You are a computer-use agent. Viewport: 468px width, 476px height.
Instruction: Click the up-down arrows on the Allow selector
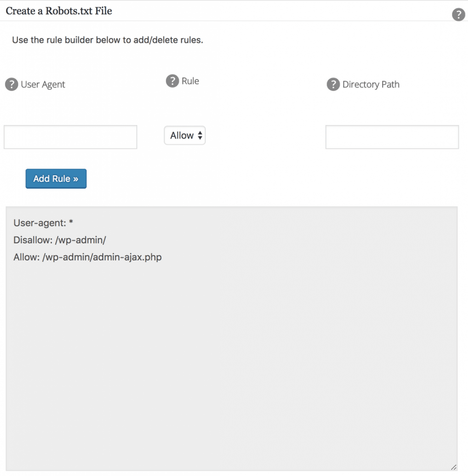(200, 135)
